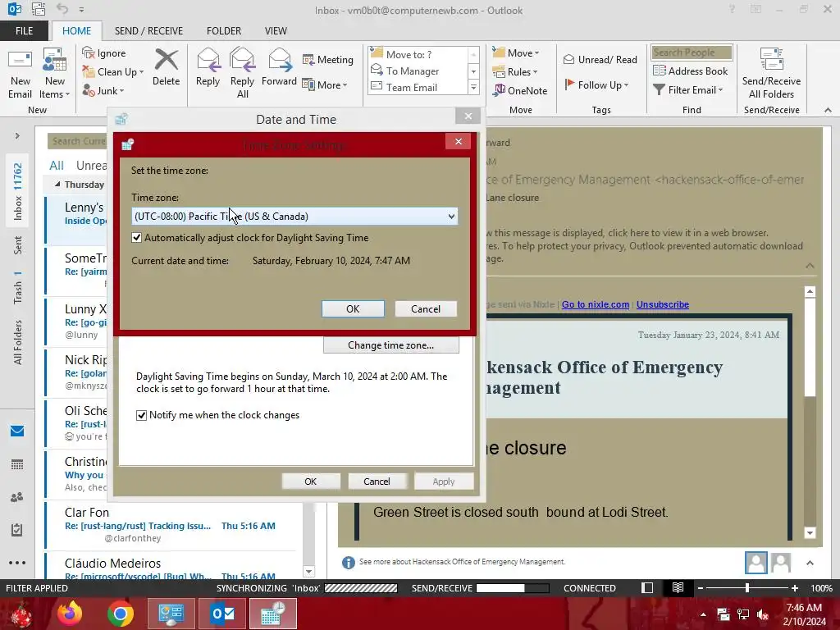Open Rules dropdown
This screenshot has width=840, height=630.
(x=515, y=72)
